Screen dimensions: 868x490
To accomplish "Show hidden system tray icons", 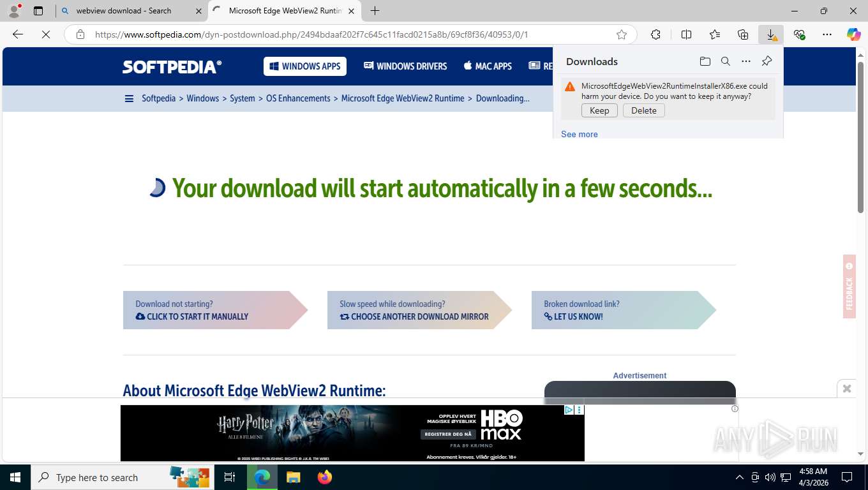I will tap(740, 477).
